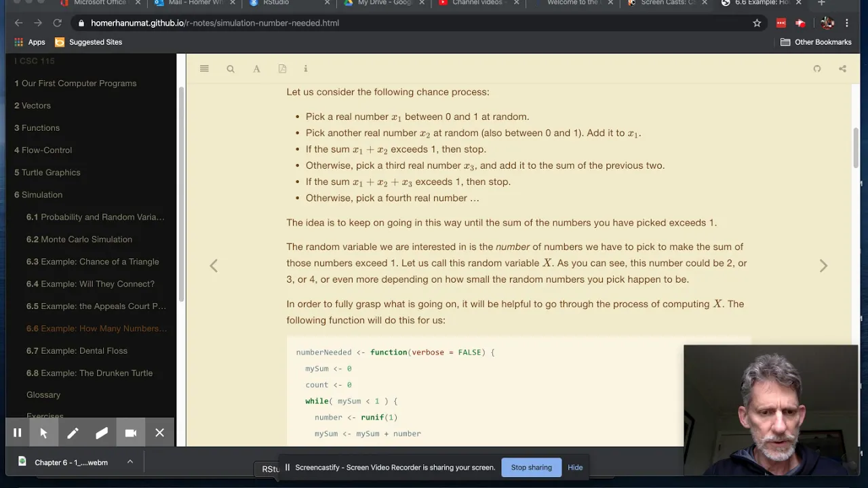This screenshot has height=488, width=868.
Task: Open section 6.5 the Appeals Court example
Action: pyautogui.click(x=95, y=306)
